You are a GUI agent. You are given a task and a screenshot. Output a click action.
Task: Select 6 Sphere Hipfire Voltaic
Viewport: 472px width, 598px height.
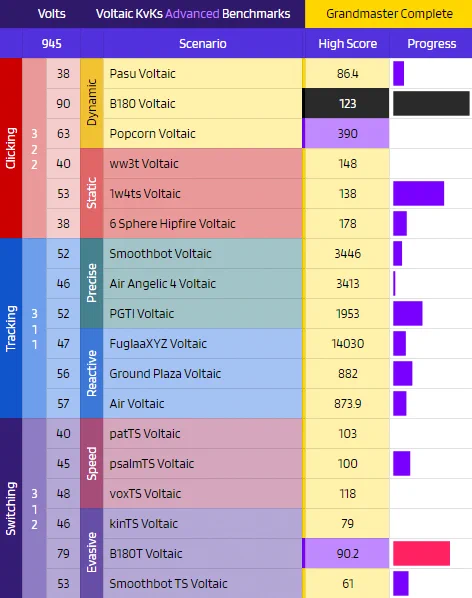click(172, 223)
